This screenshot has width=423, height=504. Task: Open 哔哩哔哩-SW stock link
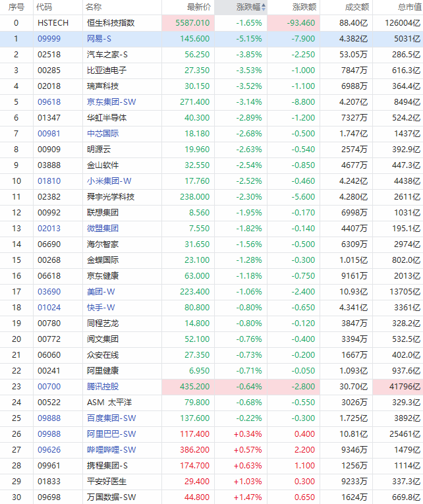coord(111,450)
